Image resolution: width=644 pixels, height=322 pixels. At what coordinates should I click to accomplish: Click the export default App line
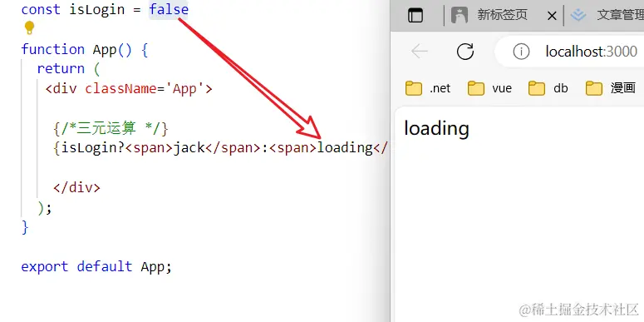tap(96, 266)
